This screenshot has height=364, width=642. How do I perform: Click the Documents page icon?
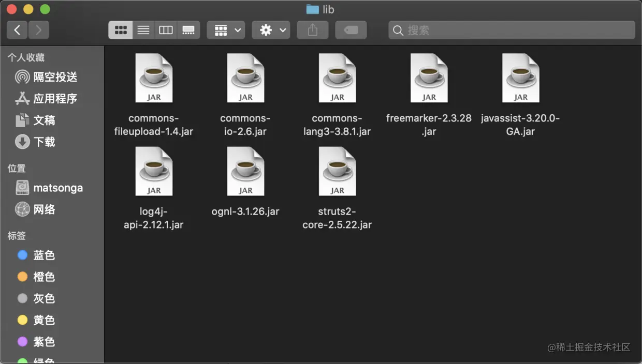click(x=22, y=120)
